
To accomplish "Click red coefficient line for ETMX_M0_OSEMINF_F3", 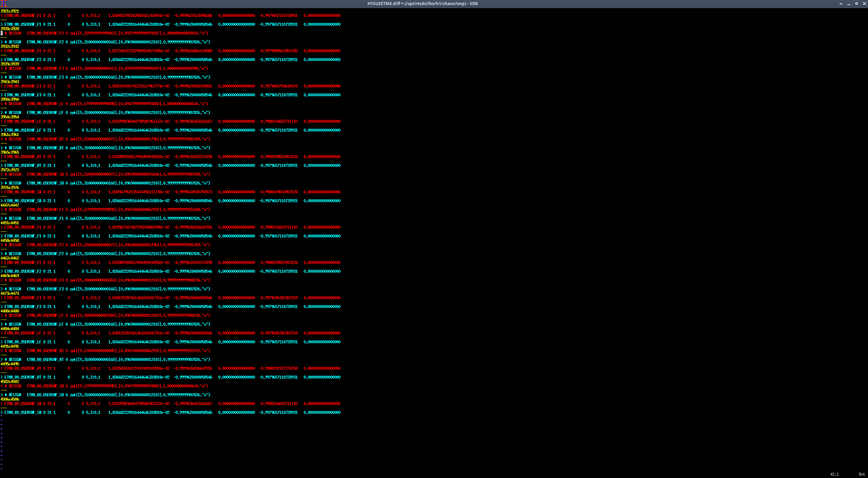I will click(x=171, y=86).
